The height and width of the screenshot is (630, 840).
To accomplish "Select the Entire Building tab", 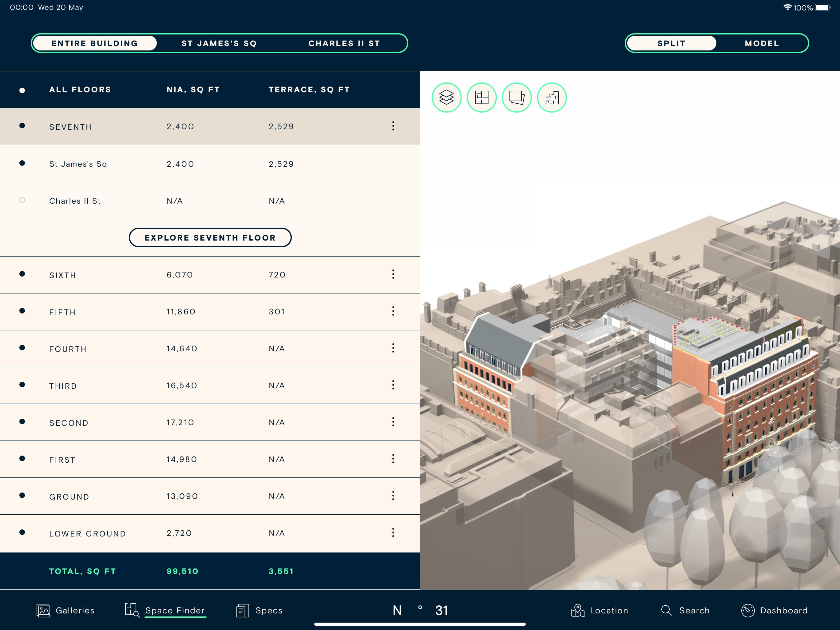I will 95,43.
